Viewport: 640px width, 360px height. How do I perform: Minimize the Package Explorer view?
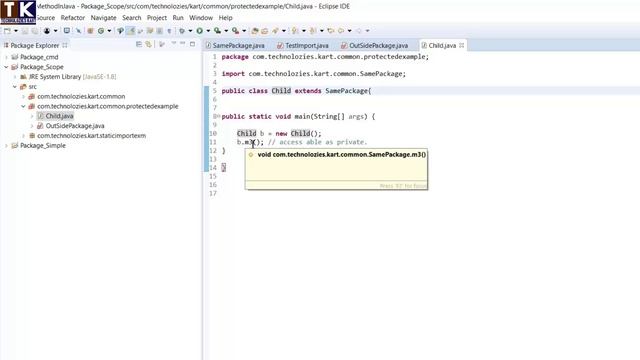(182, 43)
